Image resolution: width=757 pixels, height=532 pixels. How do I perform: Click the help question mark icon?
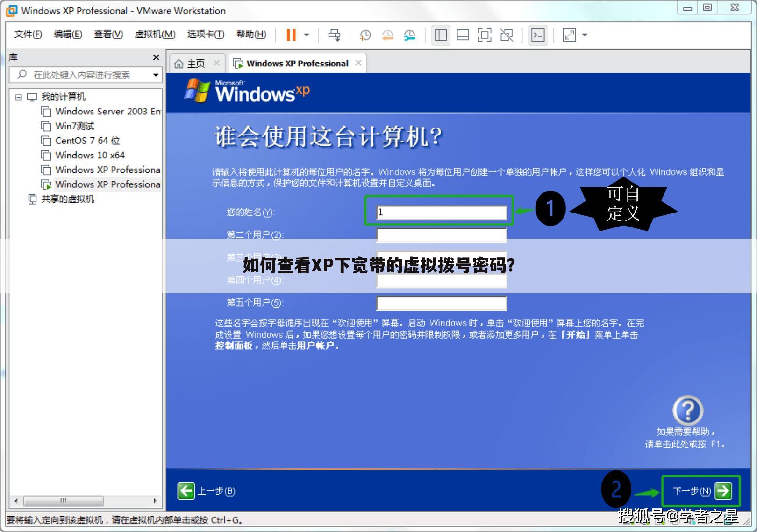[x=688, y=410]
